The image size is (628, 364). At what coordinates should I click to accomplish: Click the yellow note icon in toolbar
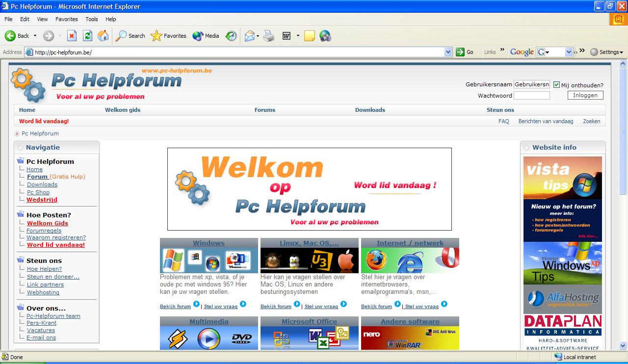[x=310, y=36]
